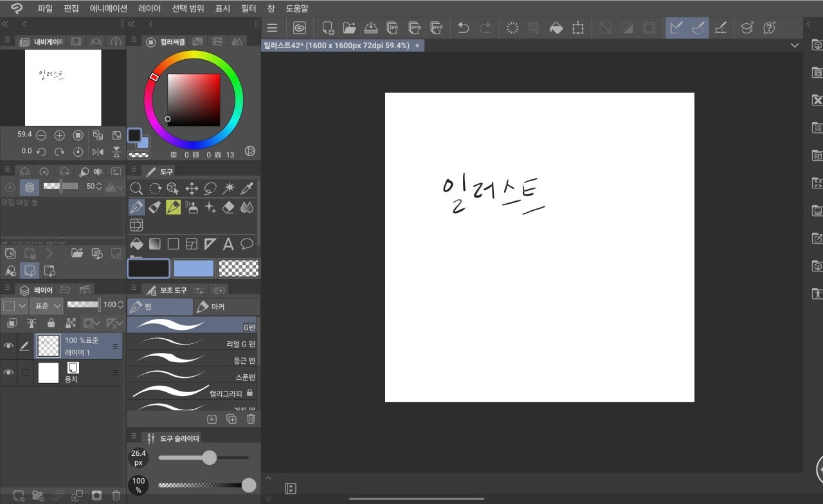The width and height of the screenshot is (823, 504).
Task: Hide the 용지 paper layer
Action: tap(8, 372)
